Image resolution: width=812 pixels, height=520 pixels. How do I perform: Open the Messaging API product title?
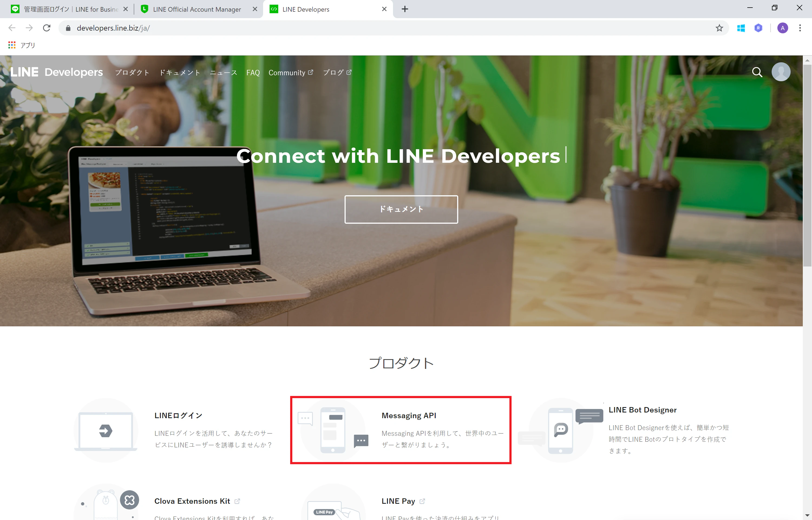click(409, 415)
